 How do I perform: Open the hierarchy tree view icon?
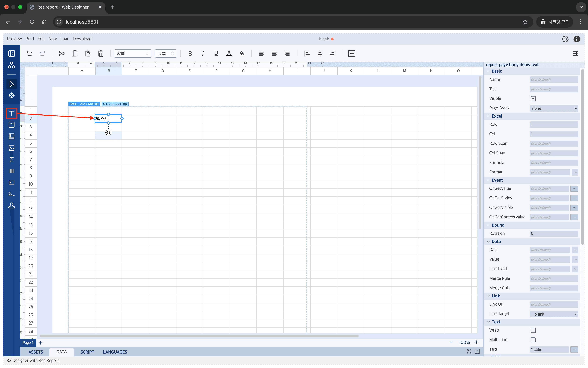(11, 65)
